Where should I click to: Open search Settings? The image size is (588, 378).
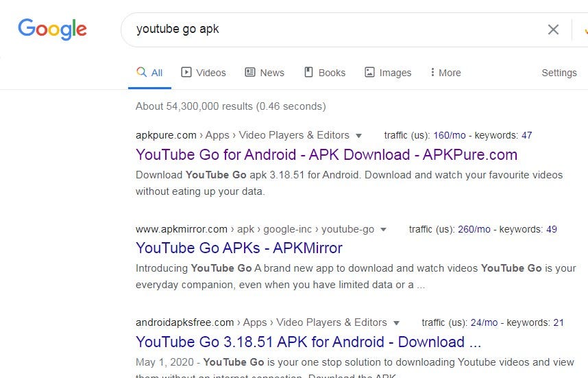[559, 73]
